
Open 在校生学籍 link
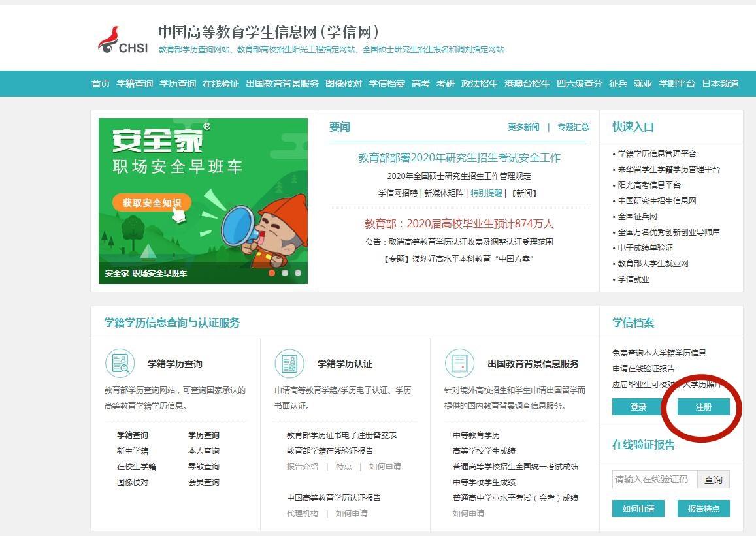coord(137,467)
